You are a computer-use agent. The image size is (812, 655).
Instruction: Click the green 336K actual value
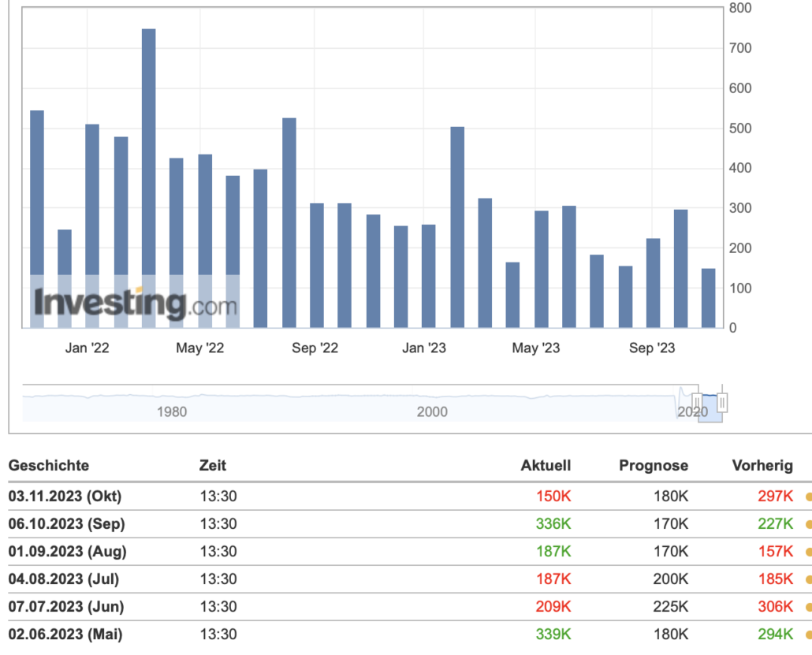553,523
